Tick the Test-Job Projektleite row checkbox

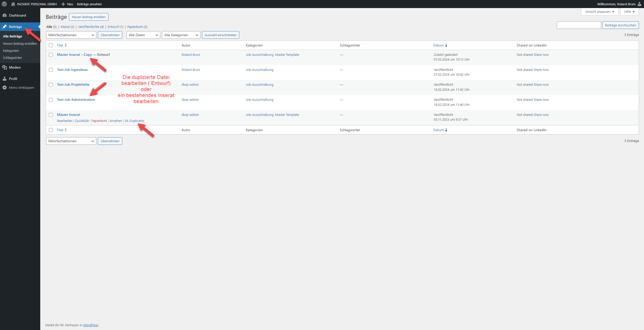click(x=51, y=85)
